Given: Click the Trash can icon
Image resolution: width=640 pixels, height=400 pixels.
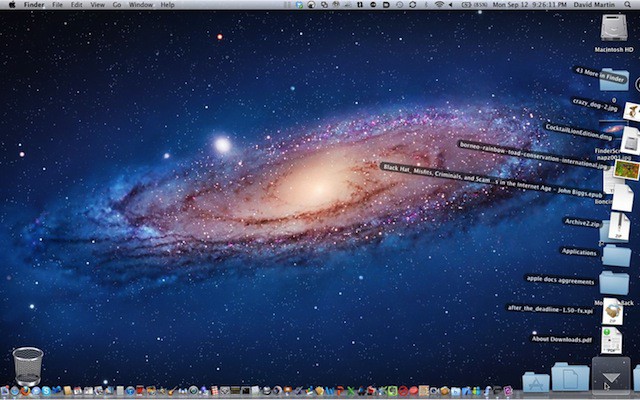Looking at the screenshot, I should point(28,365).
